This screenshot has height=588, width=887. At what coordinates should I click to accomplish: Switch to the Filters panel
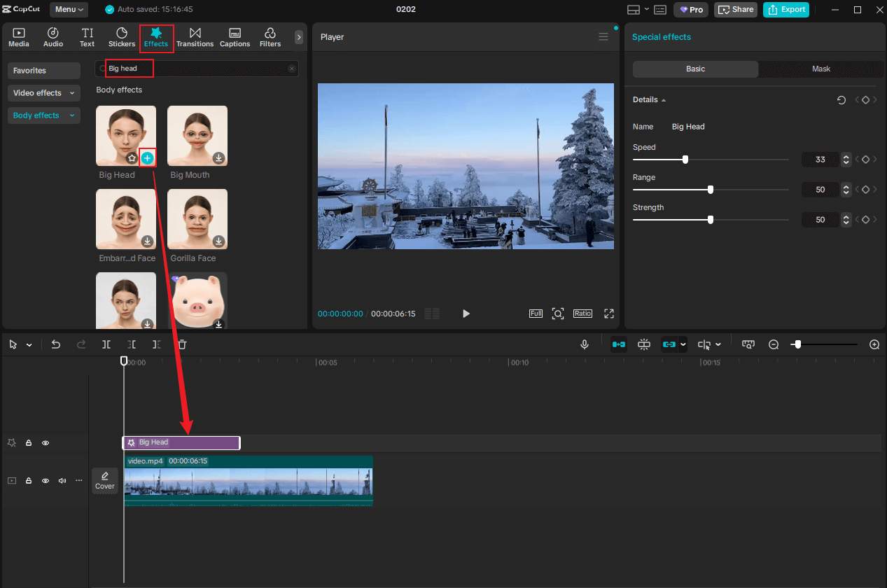pyautogui.click(x=270, y=37)
